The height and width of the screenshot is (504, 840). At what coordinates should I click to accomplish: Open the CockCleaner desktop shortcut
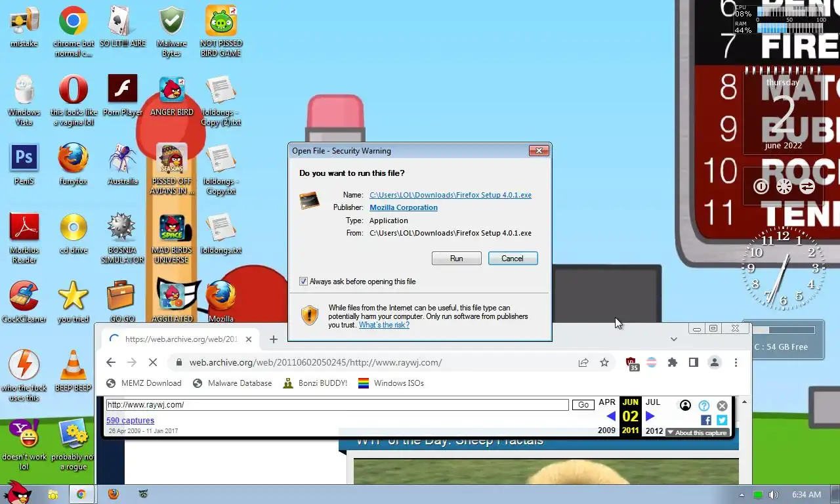[x=24, y=303]
